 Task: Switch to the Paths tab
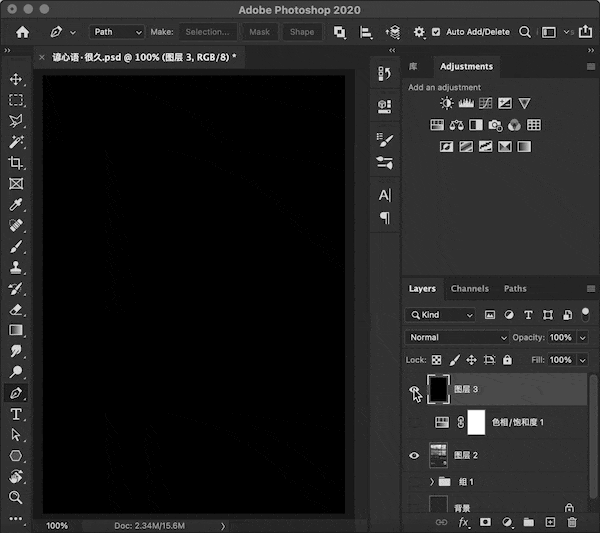(x=515, y=289)
